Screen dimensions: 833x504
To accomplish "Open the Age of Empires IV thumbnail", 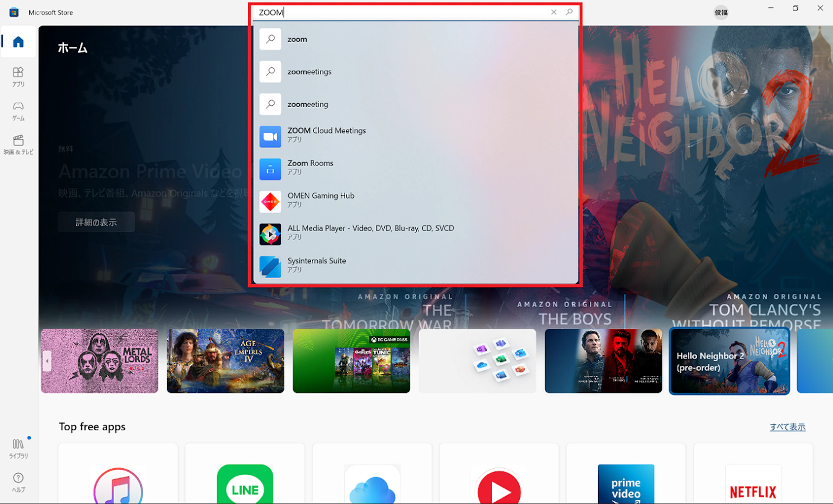I will (x=225, y=361).
